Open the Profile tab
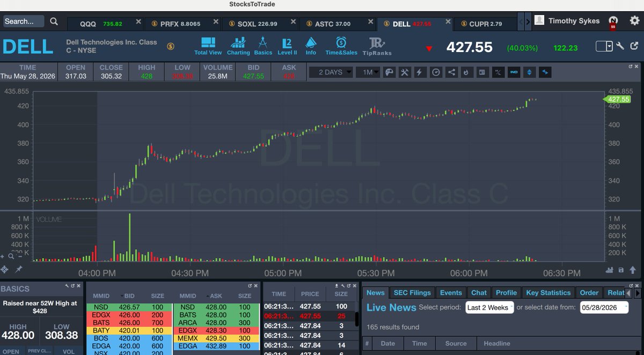 point(506,293)
